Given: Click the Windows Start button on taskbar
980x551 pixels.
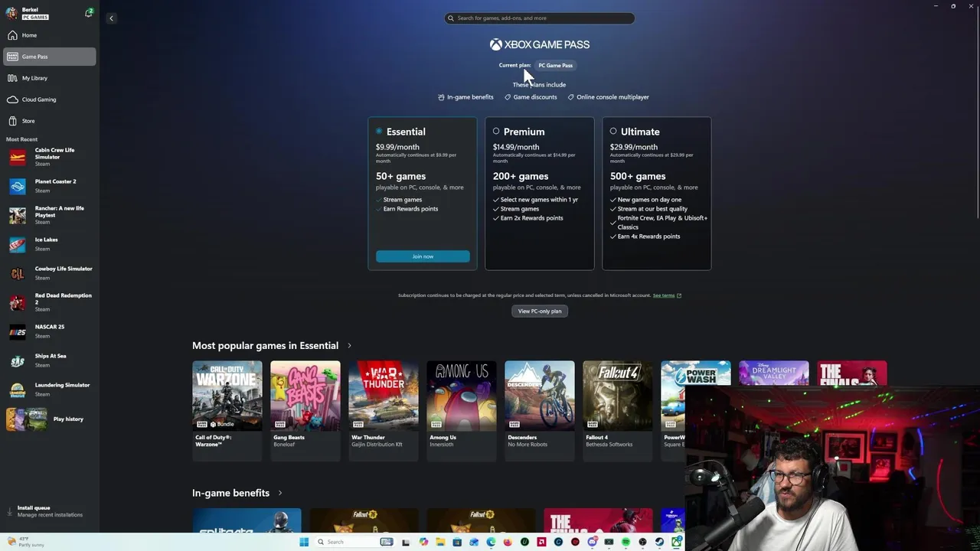Looking at the screenshot, I should [304, 542].
